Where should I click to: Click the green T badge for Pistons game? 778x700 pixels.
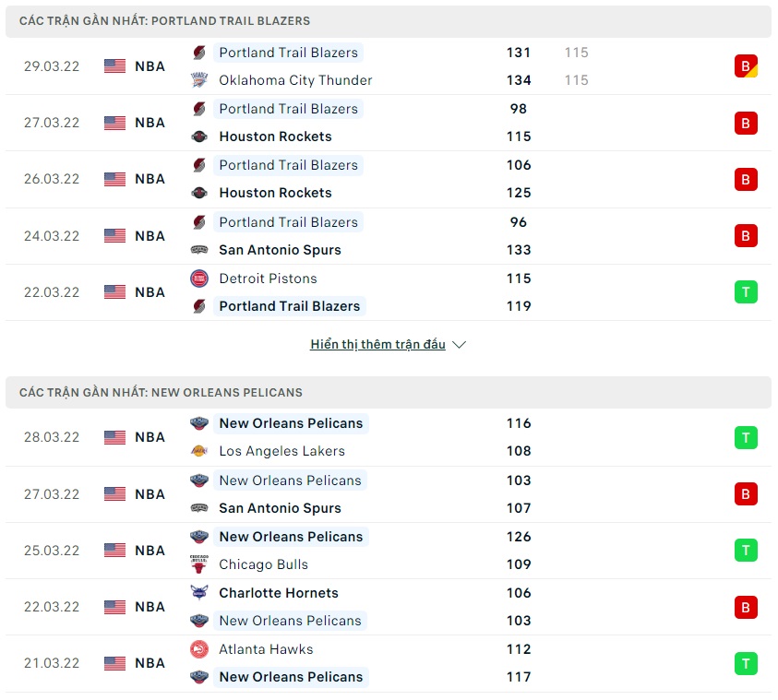tap(746, 292)
